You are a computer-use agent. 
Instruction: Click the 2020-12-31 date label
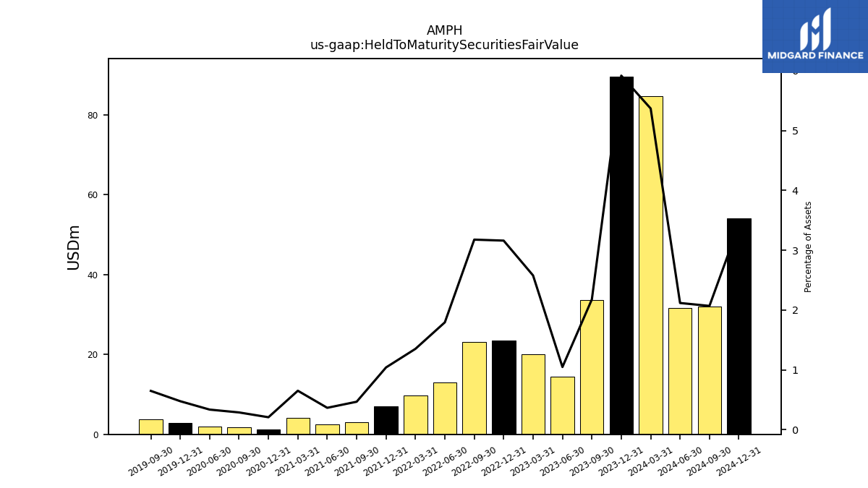[268, 461]
